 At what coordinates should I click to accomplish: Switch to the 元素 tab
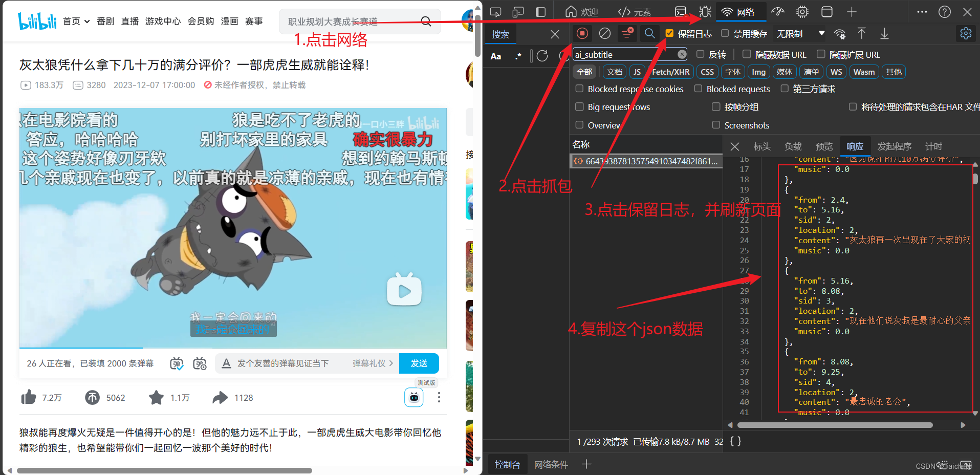coord(635,12)
